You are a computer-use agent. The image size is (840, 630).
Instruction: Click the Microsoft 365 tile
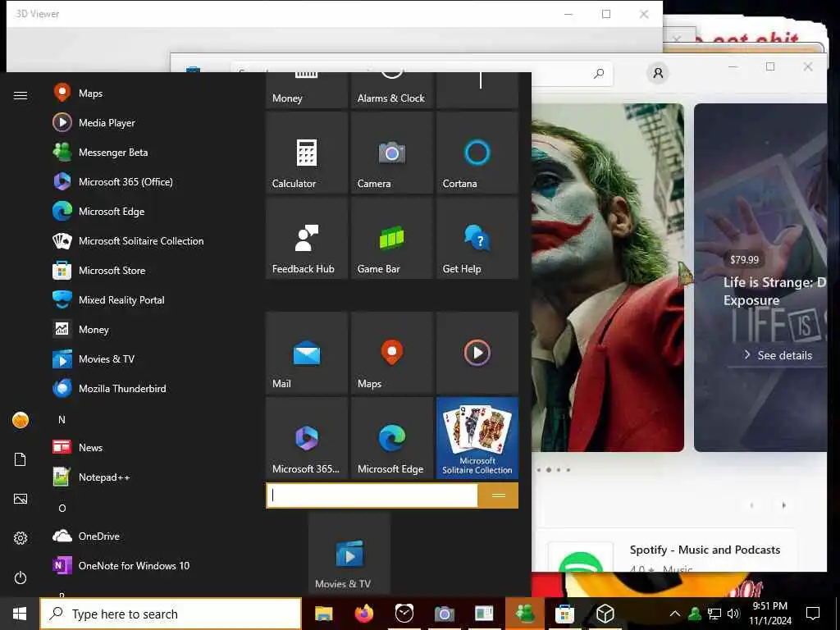coord(307,438)
